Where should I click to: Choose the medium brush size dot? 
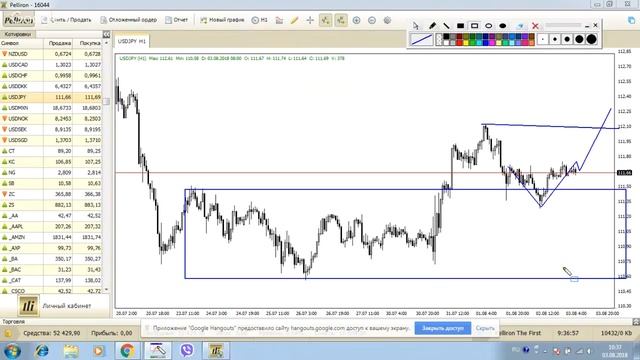[567, 40]
